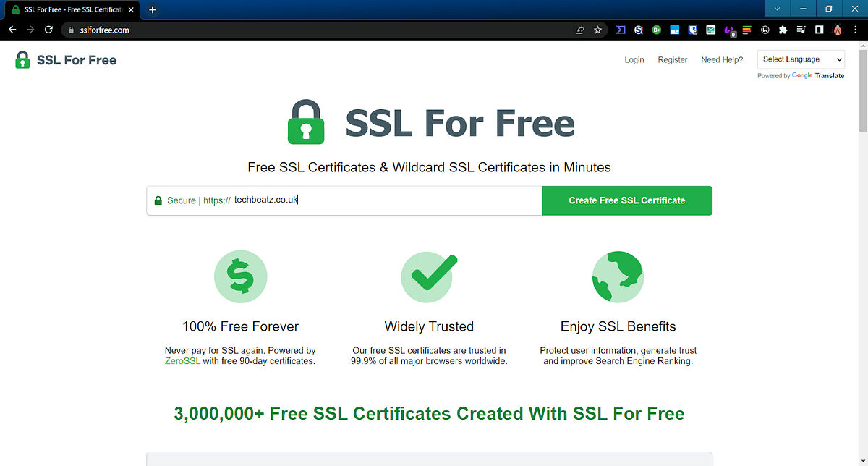Click the padlock icon in the address bar

point(71,30)
